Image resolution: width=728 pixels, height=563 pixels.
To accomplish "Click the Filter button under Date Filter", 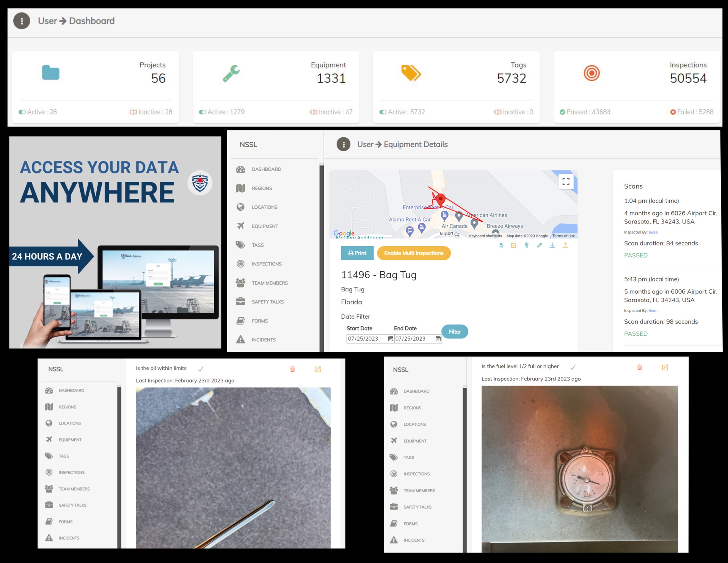I will pos(455,331).
